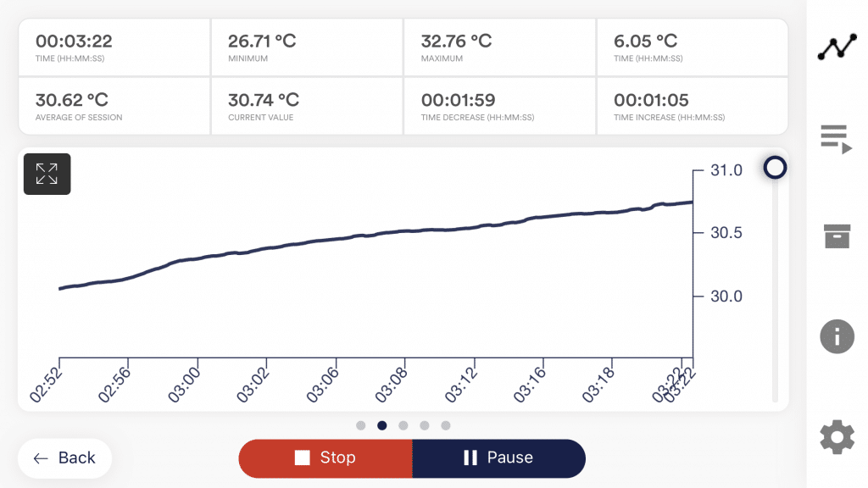Stop the recording session
Image resolution: width=868 pixels, height=488 pixels.
325,458
